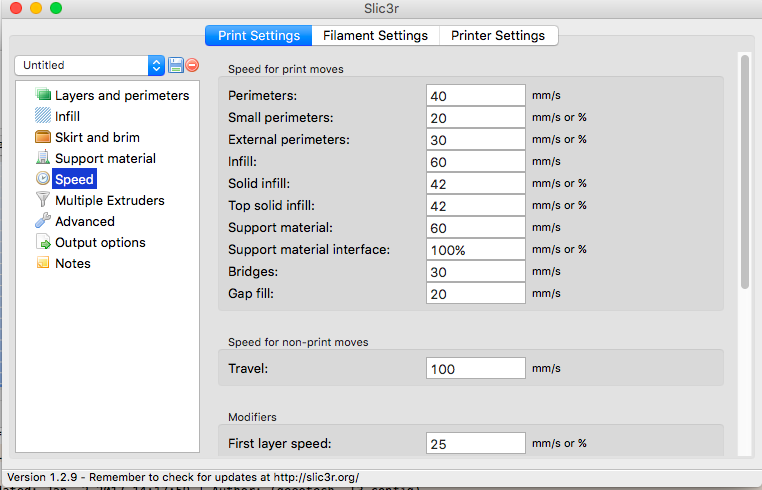This screenshot has width=762, height=490.
Task: Open the Advanced settings page
Action: (85, 221)
